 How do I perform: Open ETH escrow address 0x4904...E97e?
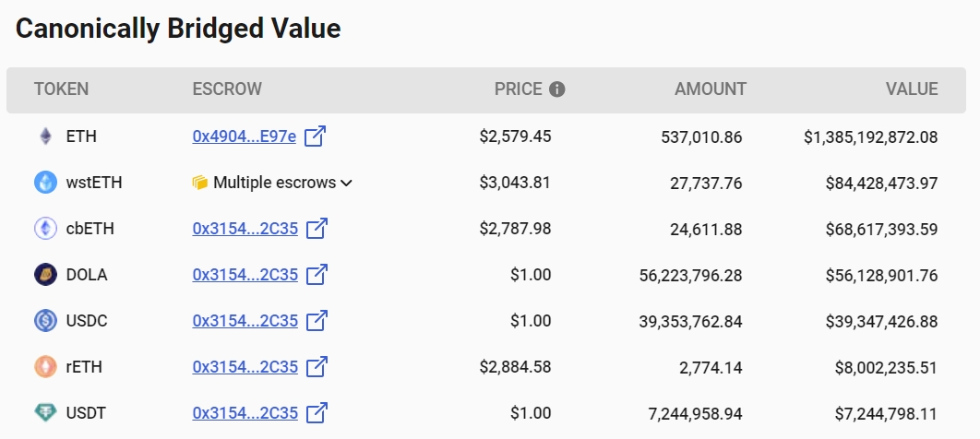245,136
